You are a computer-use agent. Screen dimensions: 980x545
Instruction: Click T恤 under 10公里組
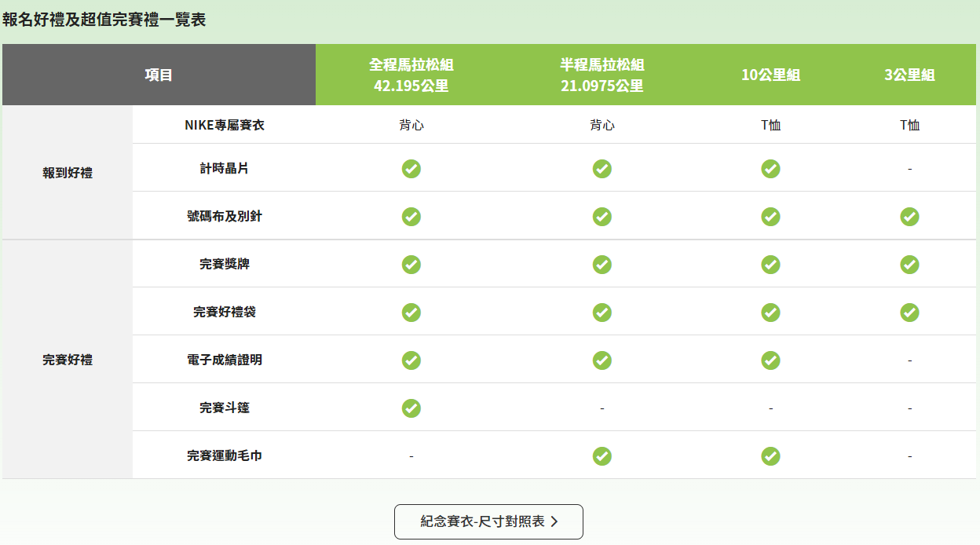click(x=771, y=125)
